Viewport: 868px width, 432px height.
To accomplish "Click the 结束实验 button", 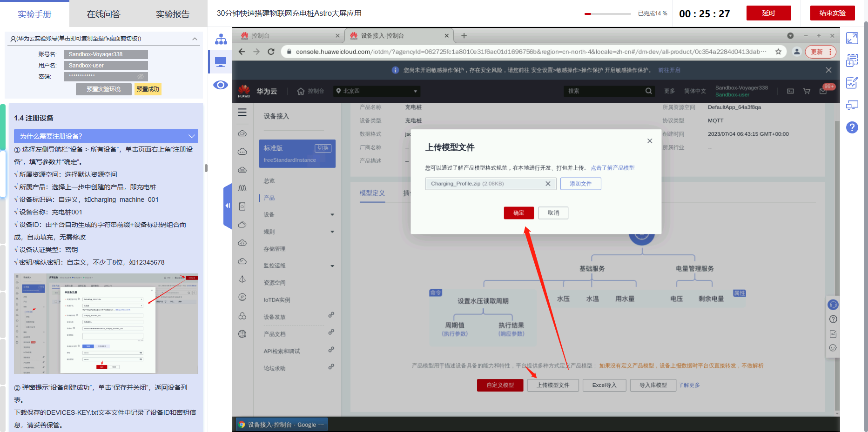I will [x=833, y=13].
